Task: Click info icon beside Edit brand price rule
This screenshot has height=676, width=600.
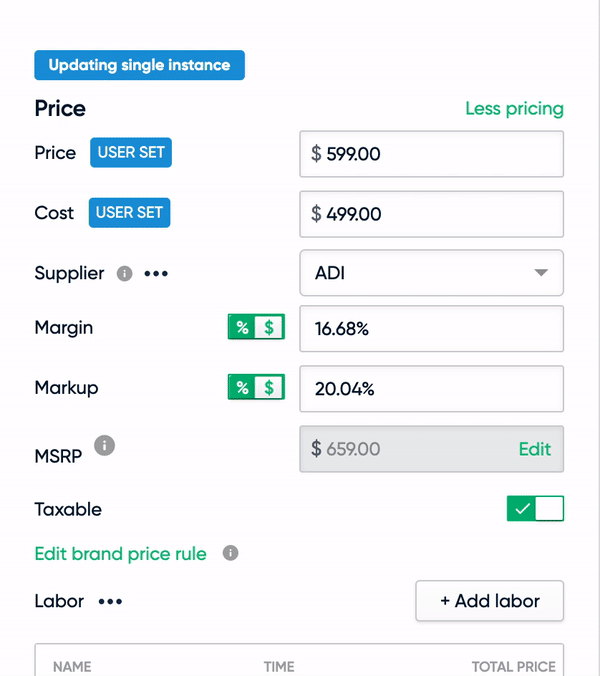Action: coord(231,553)
